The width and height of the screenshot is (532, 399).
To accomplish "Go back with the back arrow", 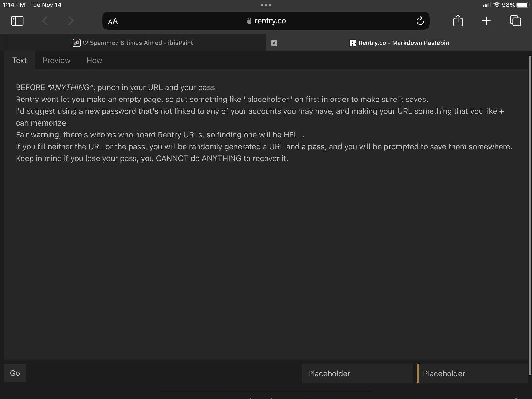I will (45, 21).
